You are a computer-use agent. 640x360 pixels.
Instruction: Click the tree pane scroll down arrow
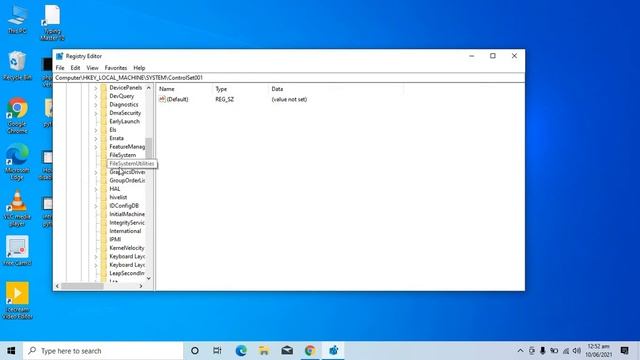(x=149, y=278)
